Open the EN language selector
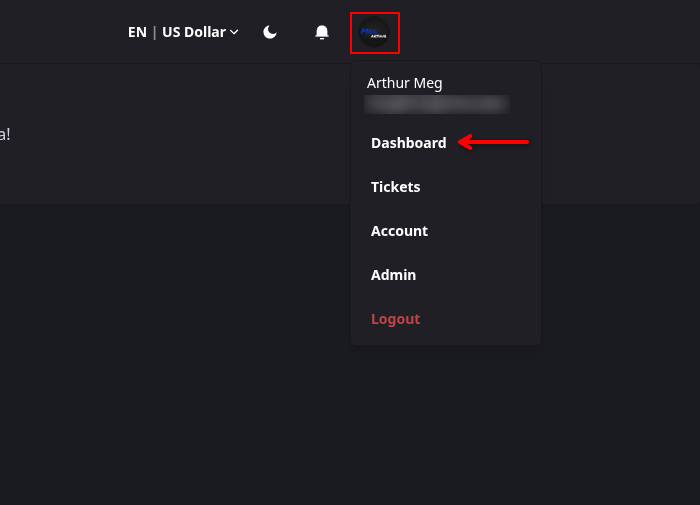Image resolution: width=700 pixels, height=505 pixels. [137, 32]
